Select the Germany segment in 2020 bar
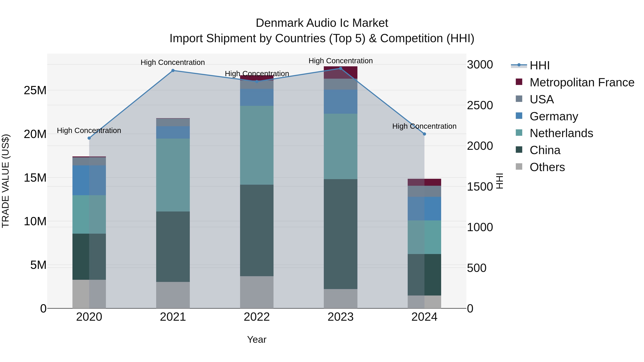The width and height of the screenshot is (644, 362). tap(89, 180)
